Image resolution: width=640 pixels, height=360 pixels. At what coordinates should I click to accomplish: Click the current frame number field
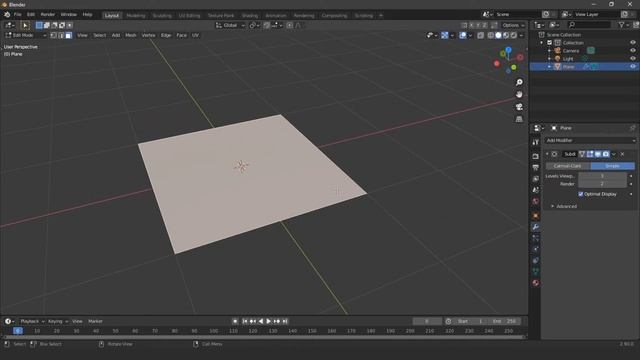(427, 322)
